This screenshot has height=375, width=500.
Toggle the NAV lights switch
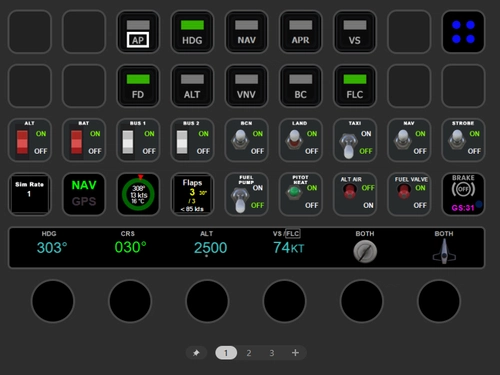pyautogui.click(x=409, y=140)
